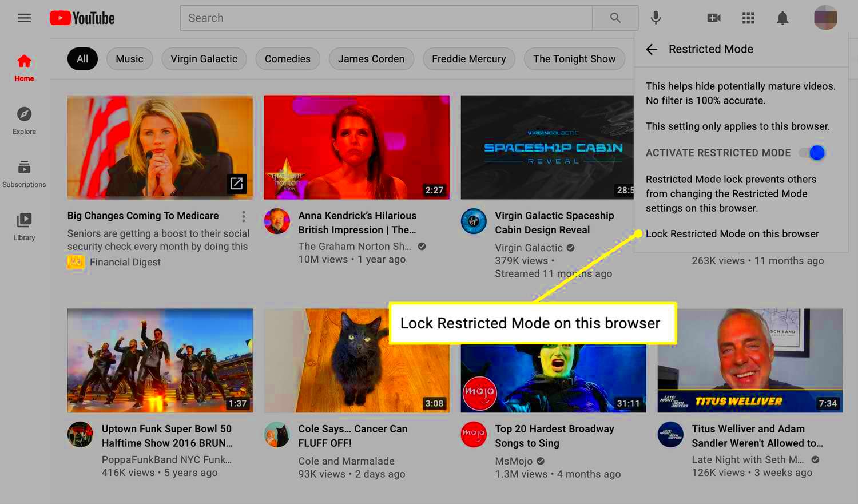858x504 pixels.
Task: Click into the Search field
Action: click(x=386, y=18)
